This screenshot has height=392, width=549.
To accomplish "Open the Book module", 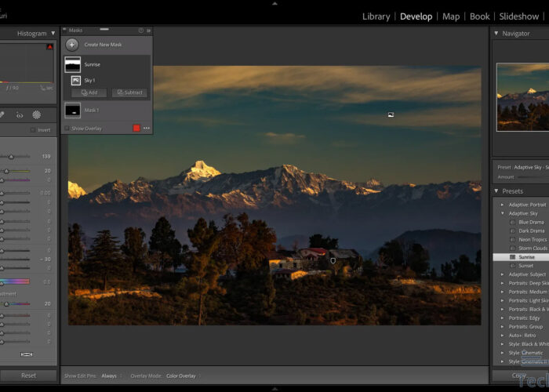I will [x=480, y=16].
